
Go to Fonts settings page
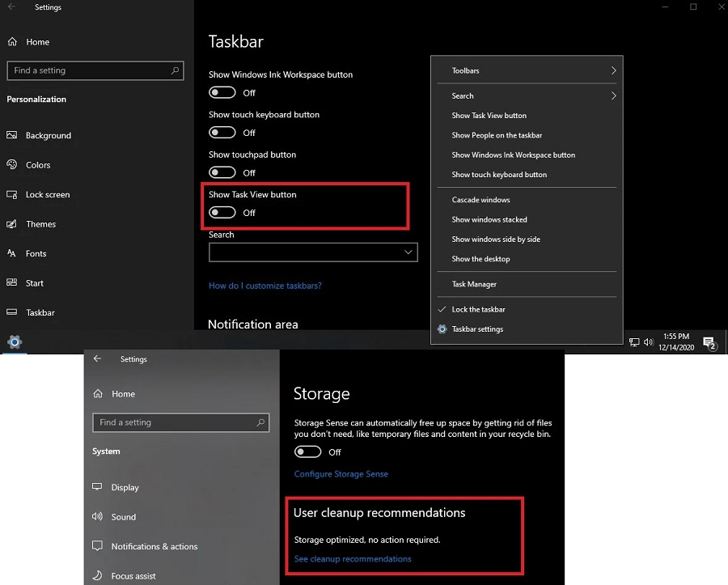tap(36, 253)
